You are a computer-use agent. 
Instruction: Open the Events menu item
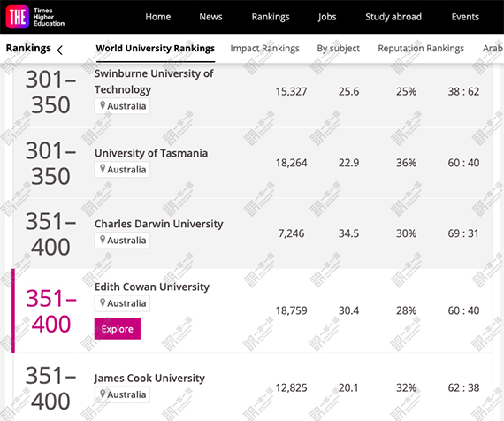pos(465,17)
